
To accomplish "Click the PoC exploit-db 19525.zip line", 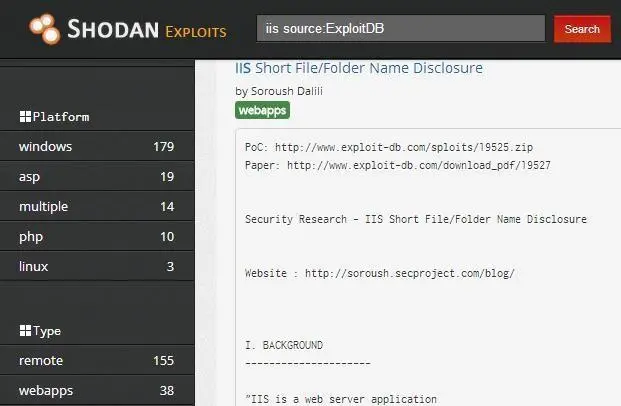I will point(389,147).
